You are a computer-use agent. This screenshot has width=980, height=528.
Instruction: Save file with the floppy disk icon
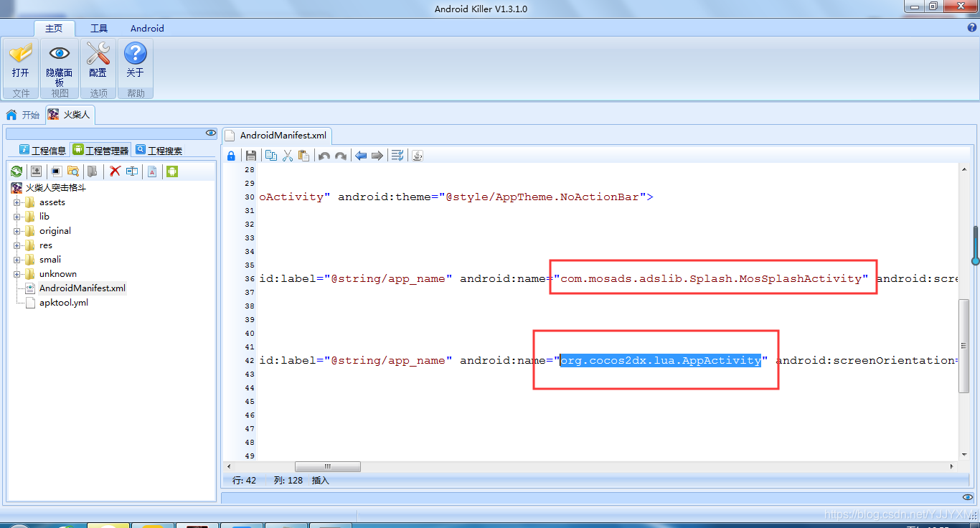coord(251,156)
